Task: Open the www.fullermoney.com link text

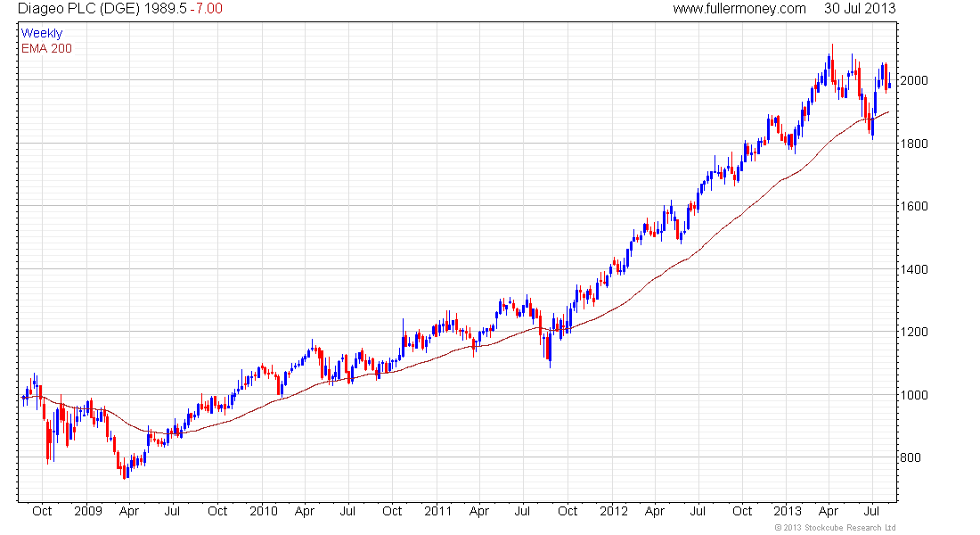Action: [x=739, y=9]
